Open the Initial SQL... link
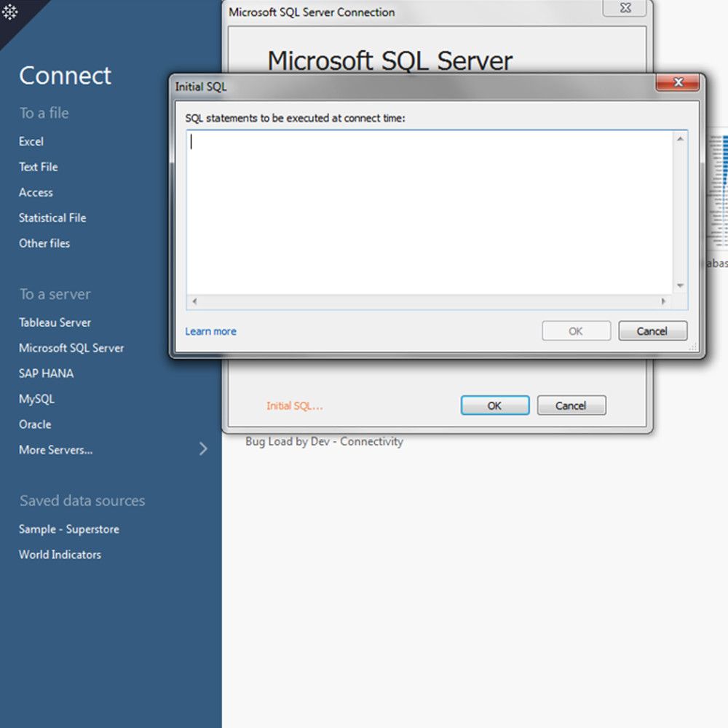The image size is (728, 728). point(294,405)
